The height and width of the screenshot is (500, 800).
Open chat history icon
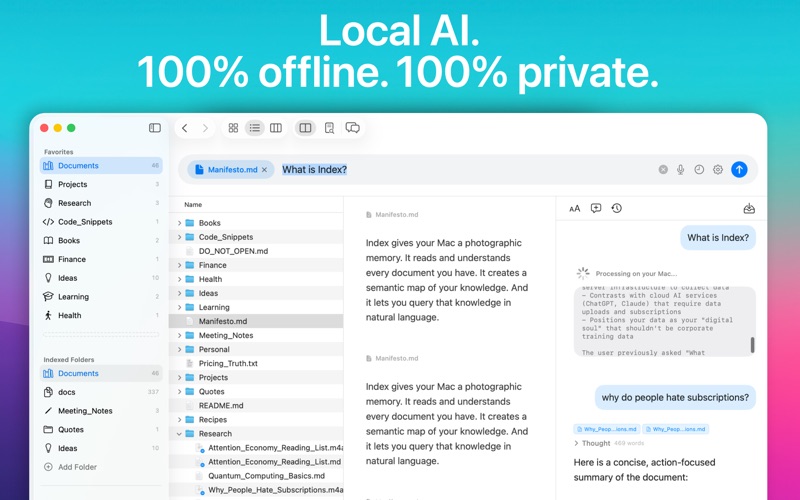[616, 208]
